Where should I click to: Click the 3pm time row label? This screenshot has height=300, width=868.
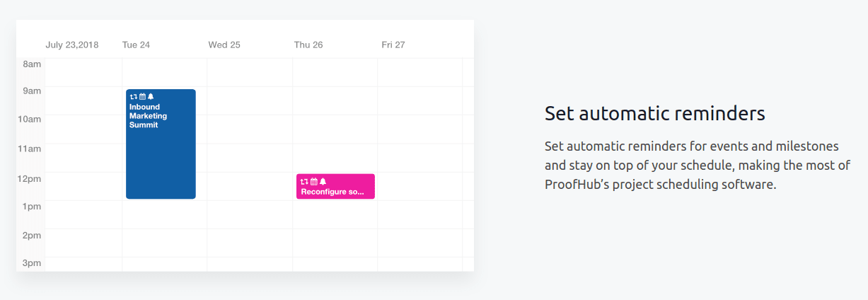tap(32, 263)
